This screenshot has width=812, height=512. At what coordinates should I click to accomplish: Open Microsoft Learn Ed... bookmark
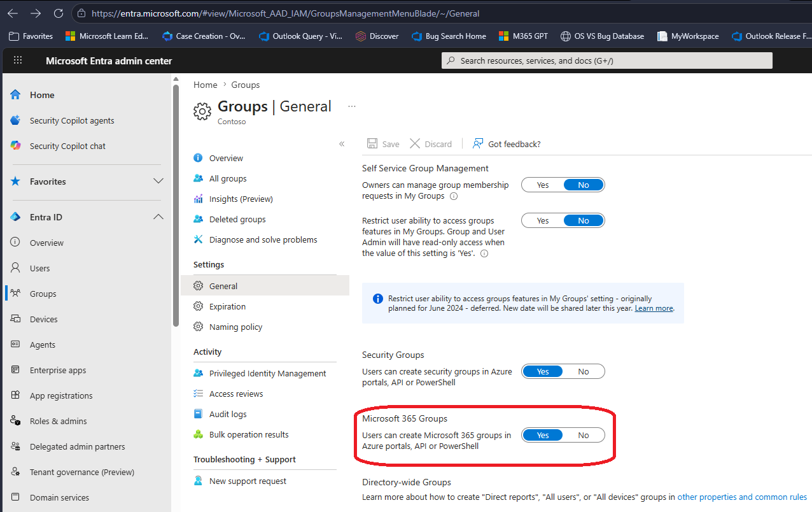coord(106,36)
